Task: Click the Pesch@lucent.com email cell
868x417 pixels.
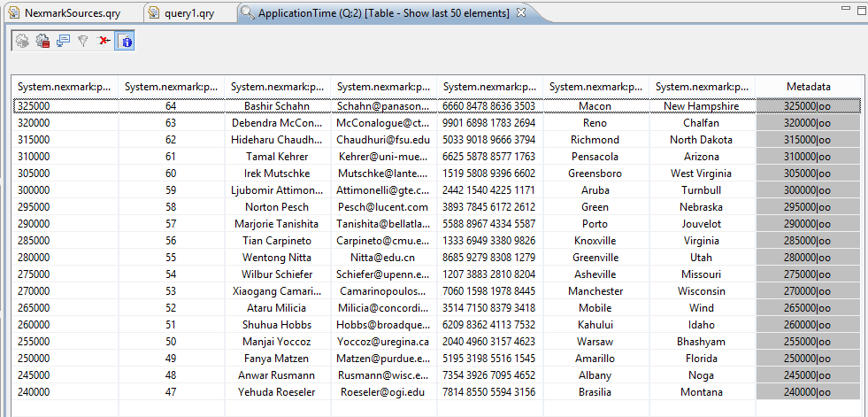Action: pyautogui.click(x=381, y=207)
